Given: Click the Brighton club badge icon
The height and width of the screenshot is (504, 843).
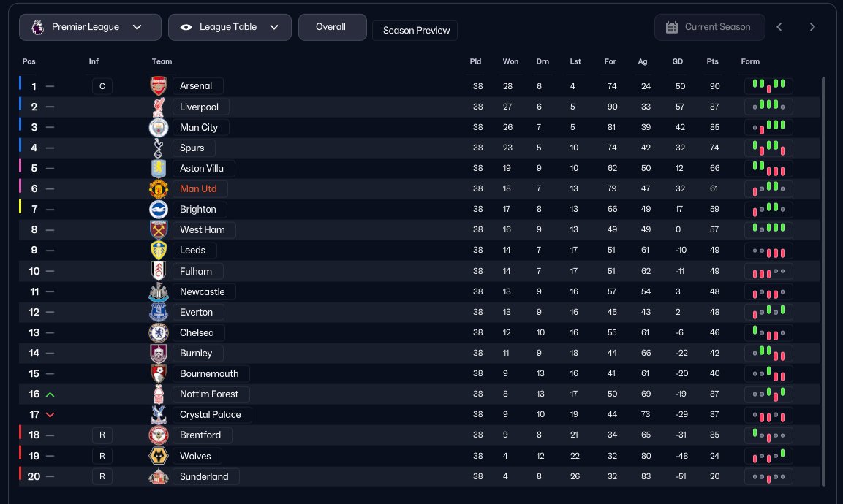Looking at the screenshot, I should click(159, 210).
